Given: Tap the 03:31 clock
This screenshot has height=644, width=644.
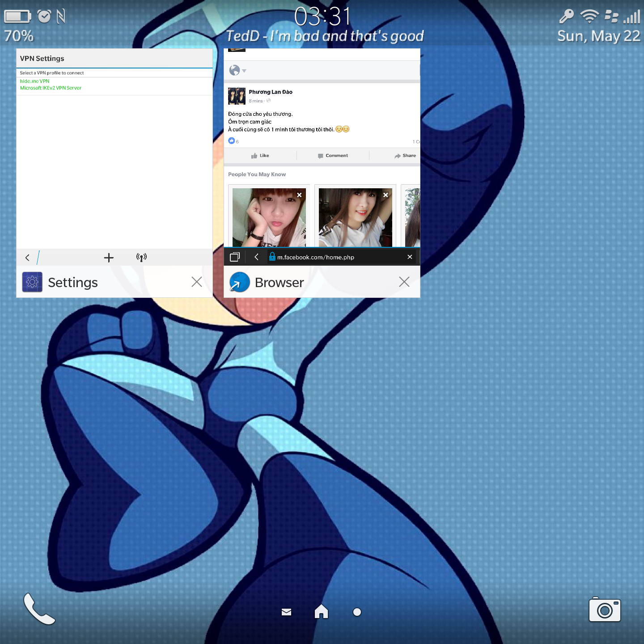Looking at the screenshot, I should click(x=322, y=17).
